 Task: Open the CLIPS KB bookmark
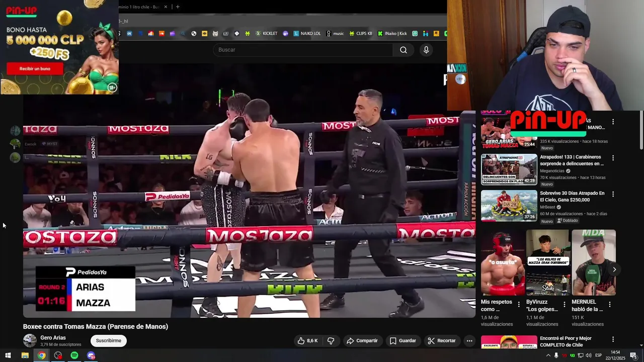361,34
